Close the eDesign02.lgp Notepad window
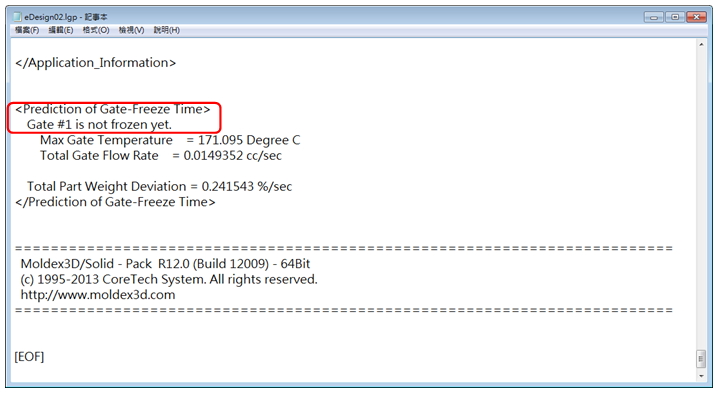The height and width of the screenshot is (395, 719). (x=697, y=17)
